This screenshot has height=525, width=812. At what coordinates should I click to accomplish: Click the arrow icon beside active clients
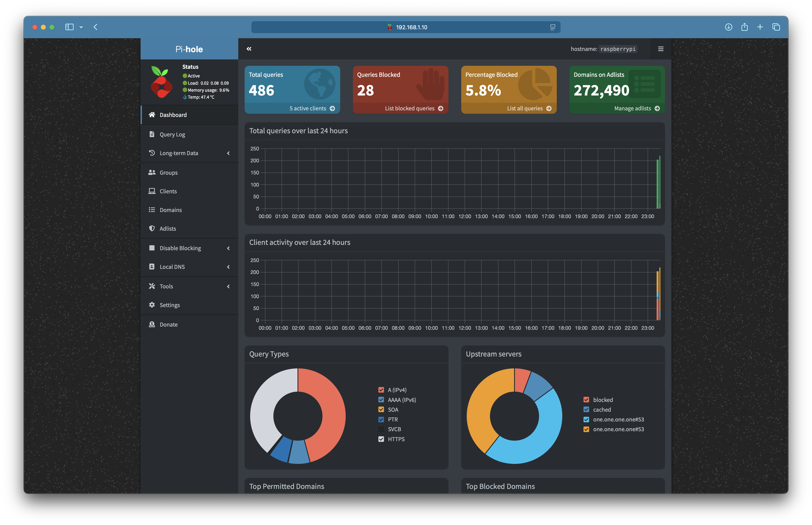pos(332,108)
